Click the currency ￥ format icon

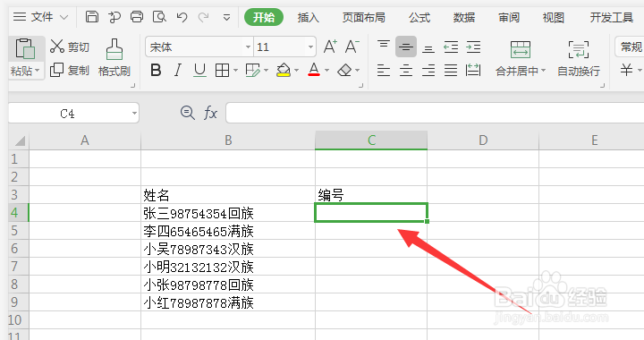[626, 70]
